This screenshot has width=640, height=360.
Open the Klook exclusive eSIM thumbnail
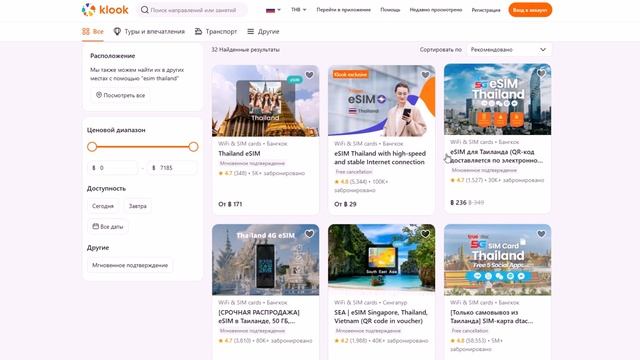[382, 101]
